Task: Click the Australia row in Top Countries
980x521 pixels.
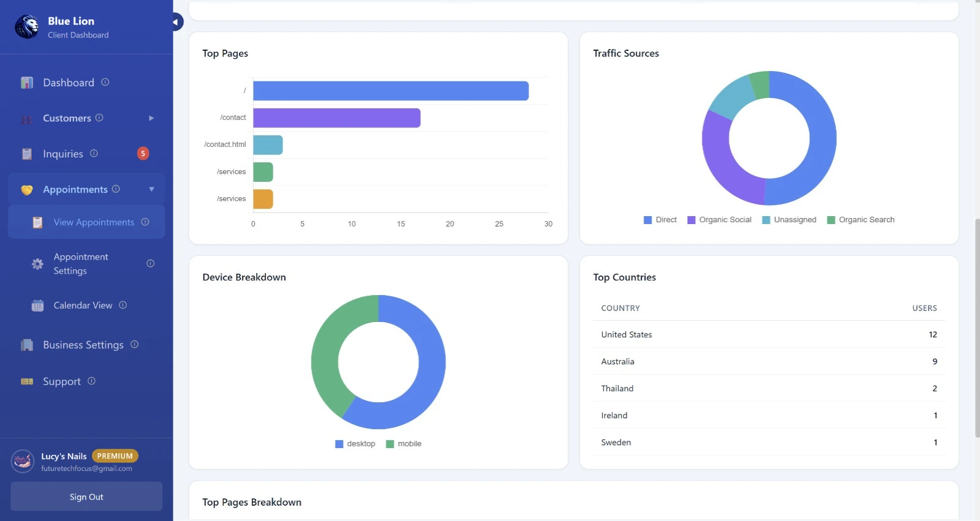Action: pos(769,361)
